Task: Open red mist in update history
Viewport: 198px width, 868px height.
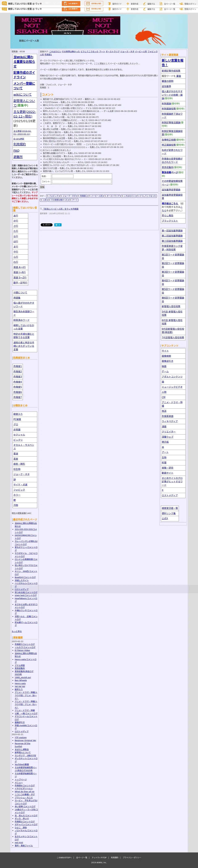Action: click(19, 842)
